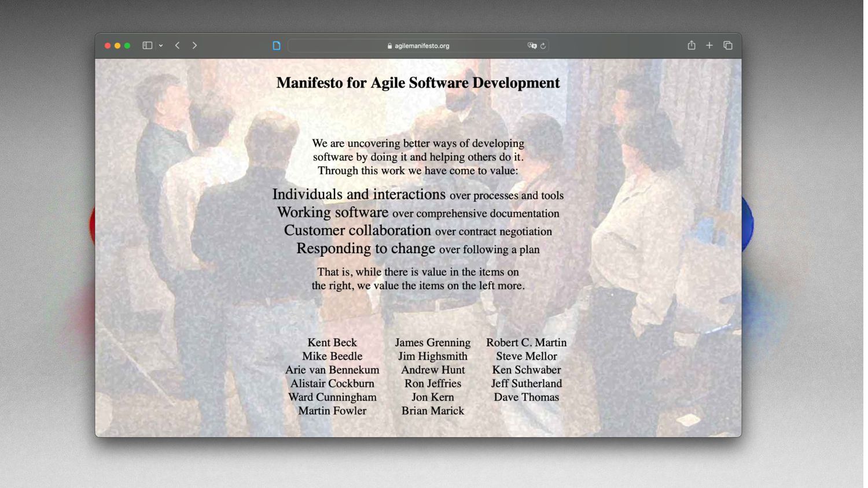The width and height of the screenshot is (868, 488).
Task: Open a new tab with plus icon
Action: (x=709, y=46)
